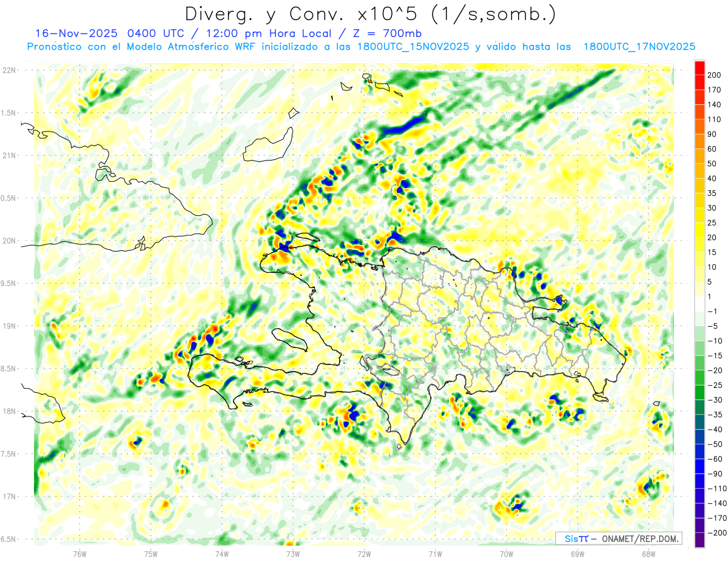Click the longitude label '73W'
The height and width of the screenshot is (562, 728).
coord(293,554)
